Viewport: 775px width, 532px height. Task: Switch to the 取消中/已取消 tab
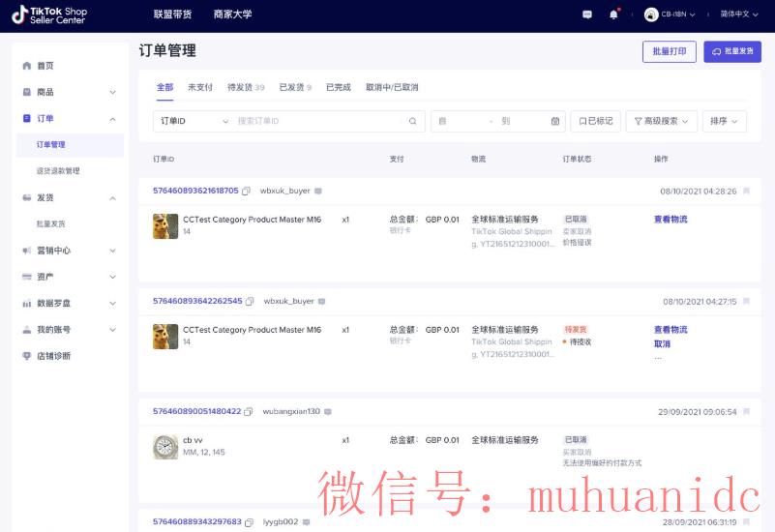pyautogui.click(x=392, y=87)
